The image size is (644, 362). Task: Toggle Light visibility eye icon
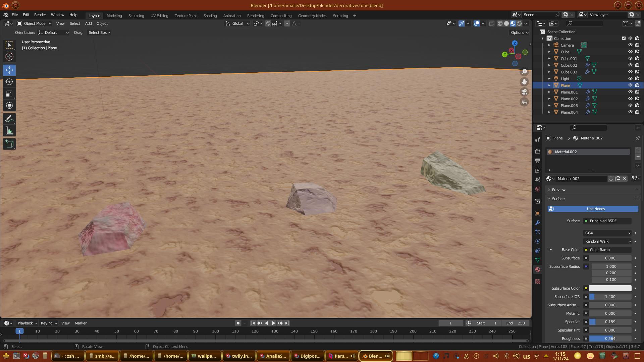coord(630,78)
